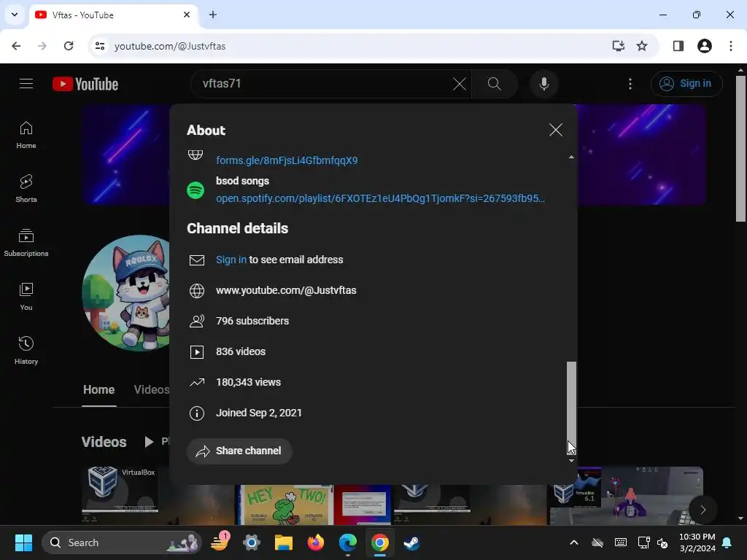Click the envelope email icon
The height and width of the screenshot is (560, 747).
[x=197, y=260]
